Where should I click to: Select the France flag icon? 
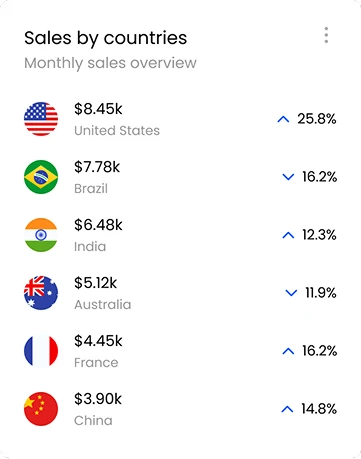(x=41, y=351)
